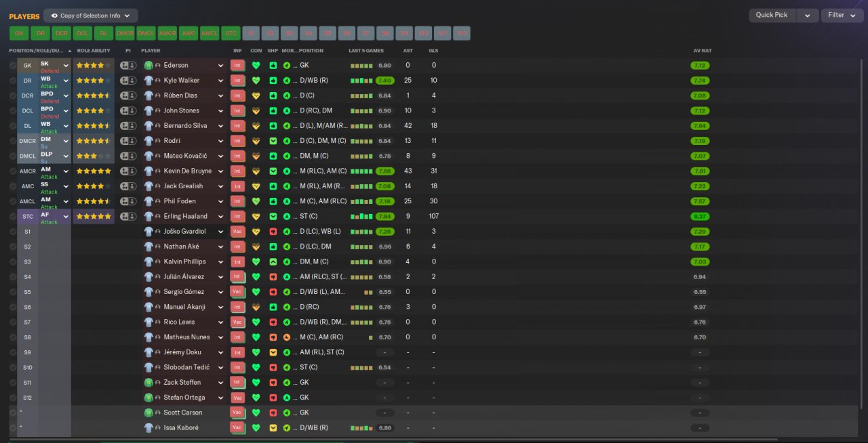Screen dimensions: 868x443
Task: Click Julián Álvarez's red sharpness icon
Action: [273, 277]
